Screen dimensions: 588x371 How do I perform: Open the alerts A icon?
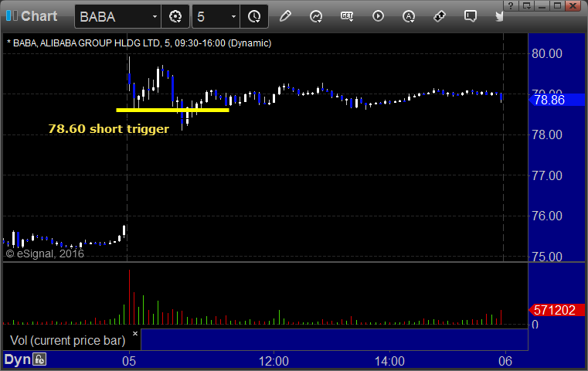[x=409, y=16]
